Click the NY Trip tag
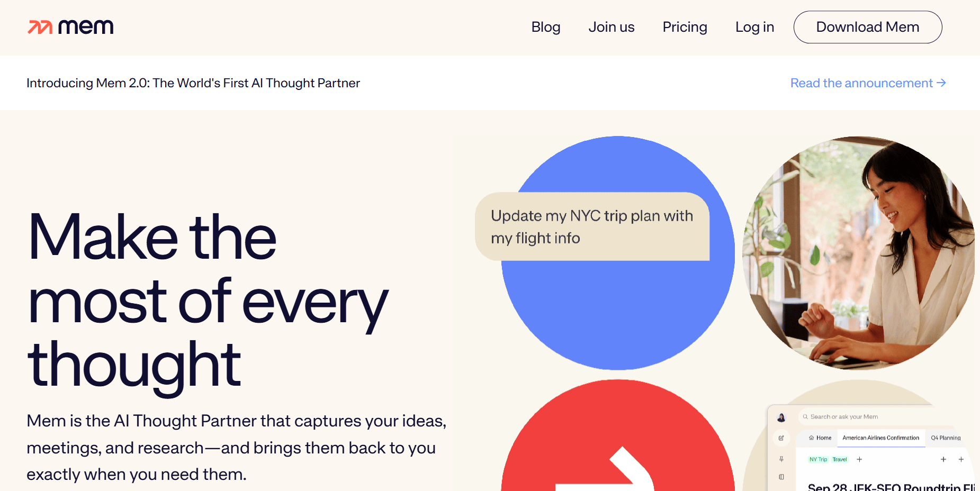980x491 pixels. tap(818, 459)
